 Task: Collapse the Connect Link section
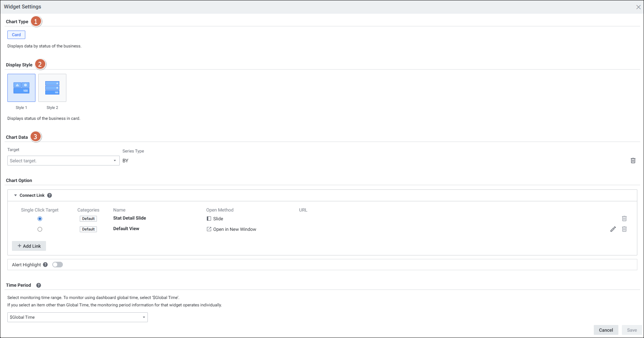pos(15,195)
